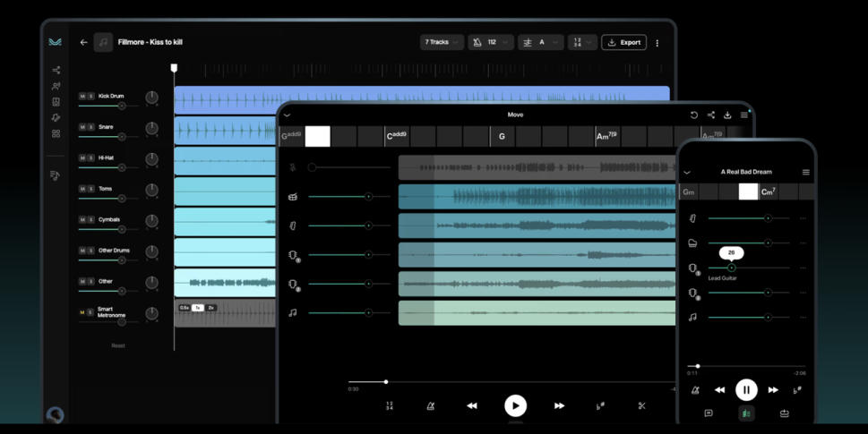Open pitch change icon in tablet controls
The width and height of the screenshot is (868, 434).
coord(600,406)
